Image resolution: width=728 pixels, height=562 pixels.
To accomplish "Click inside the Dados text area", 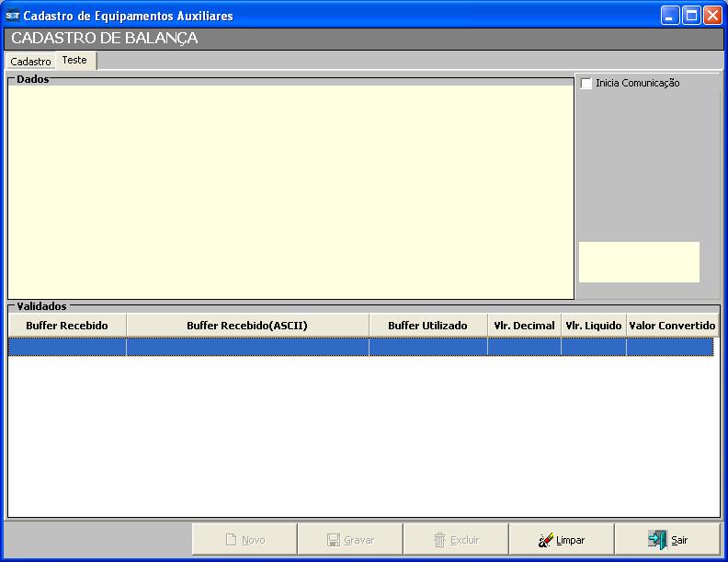I will click(x=290, y=191).
